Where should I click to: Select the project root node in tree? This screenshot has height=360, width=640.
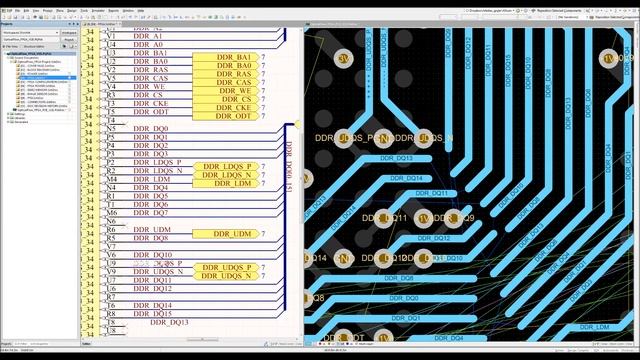tap(40, 54)
